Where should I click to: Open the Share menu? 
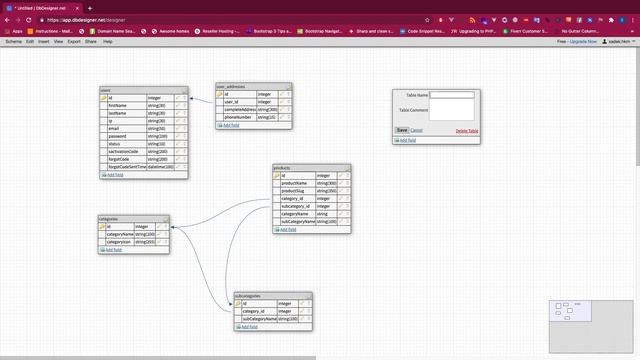click(x=91, y=42)
